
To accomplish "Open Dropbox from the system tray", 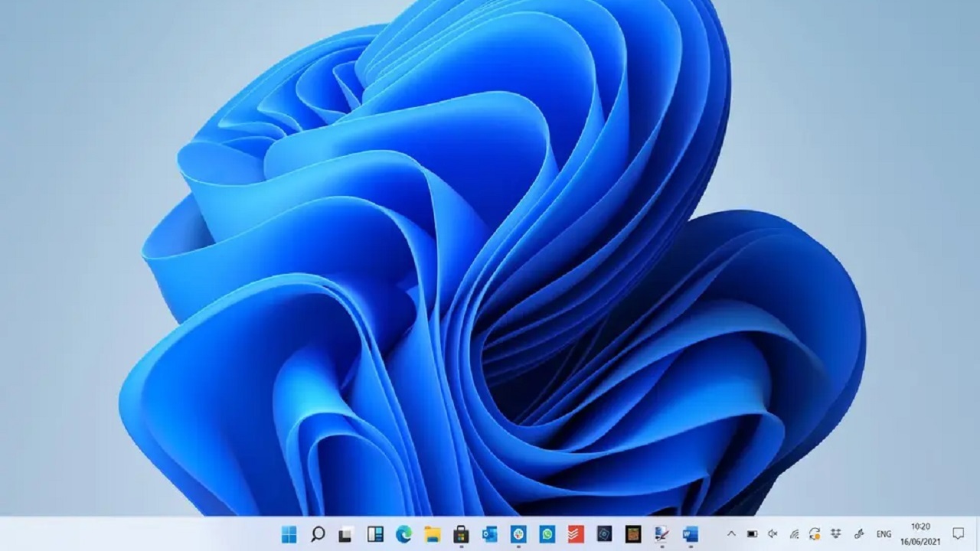I will pos(837,534).
